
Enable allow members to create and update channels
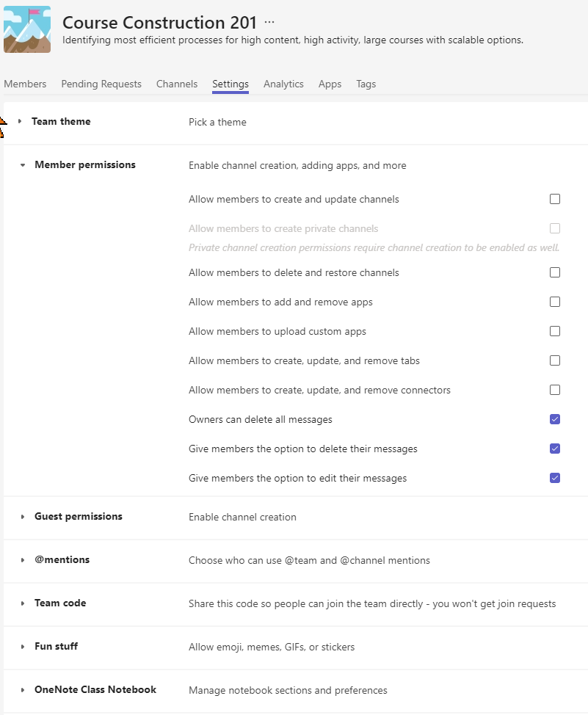tap(555, 199)
